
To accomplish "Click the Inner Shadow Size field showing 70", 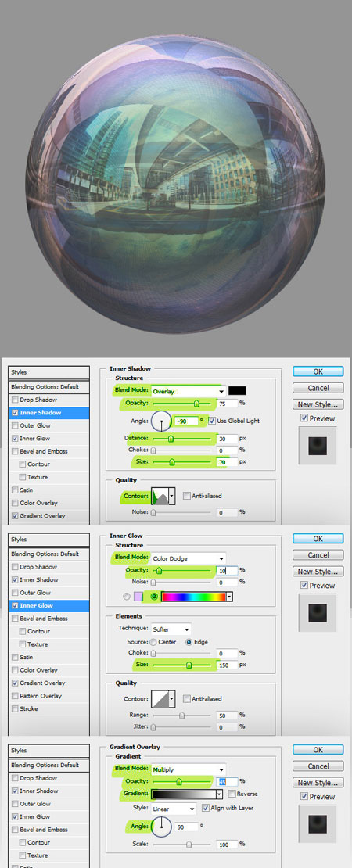I will pyautogui.click(x=226, y=461).
